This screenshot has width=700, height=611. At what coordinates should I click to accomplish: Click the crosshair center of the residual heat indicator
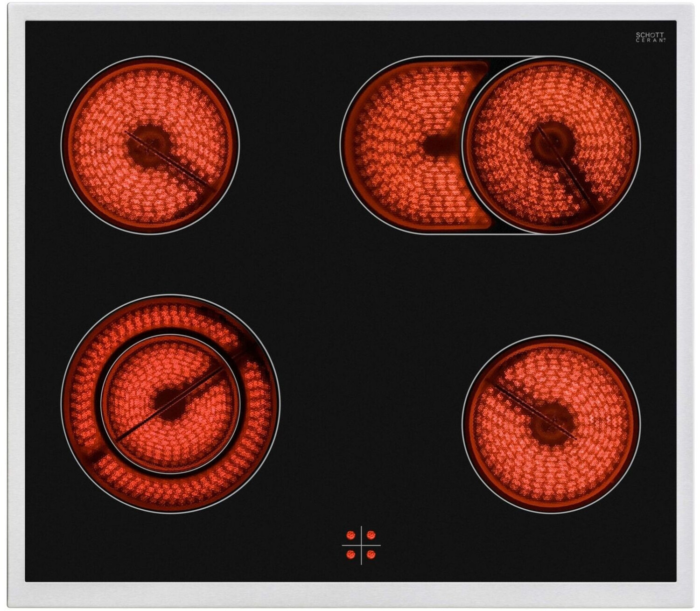coord(361,545)
